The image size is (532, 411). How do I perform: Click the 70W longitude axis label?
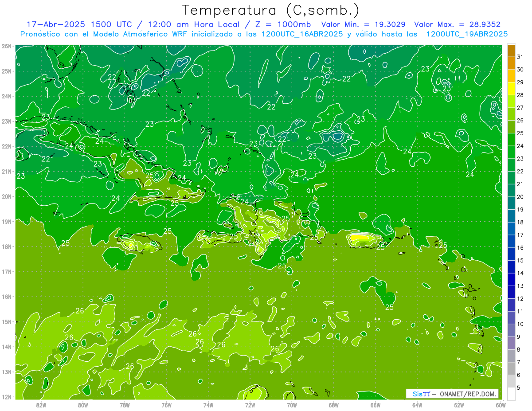291,405
